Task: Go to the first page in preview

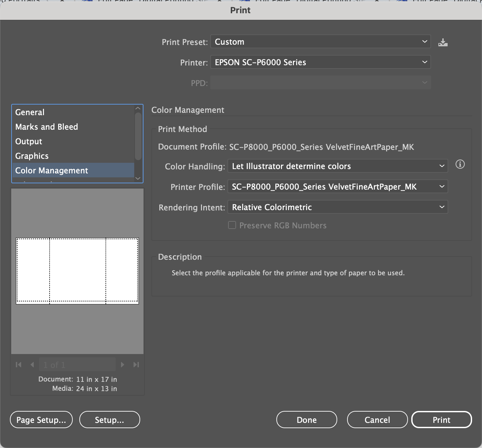Action: tap(19, 365)
